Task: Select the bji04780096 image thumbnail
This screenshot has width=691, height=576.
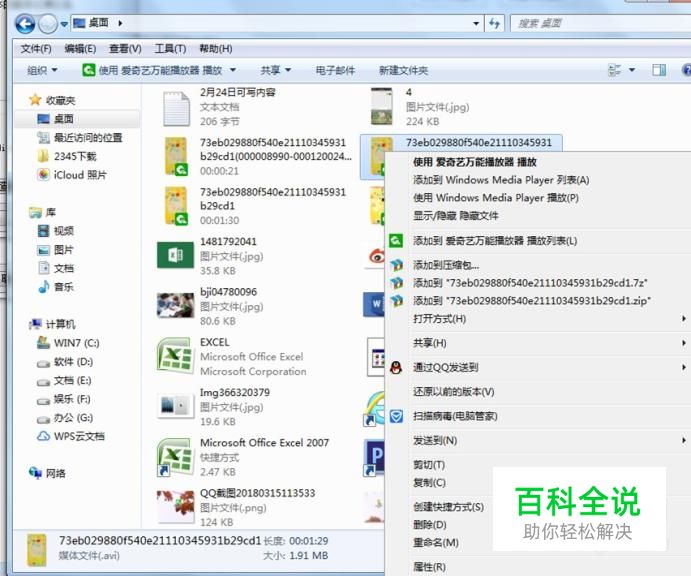Action: tap(175, 305)
